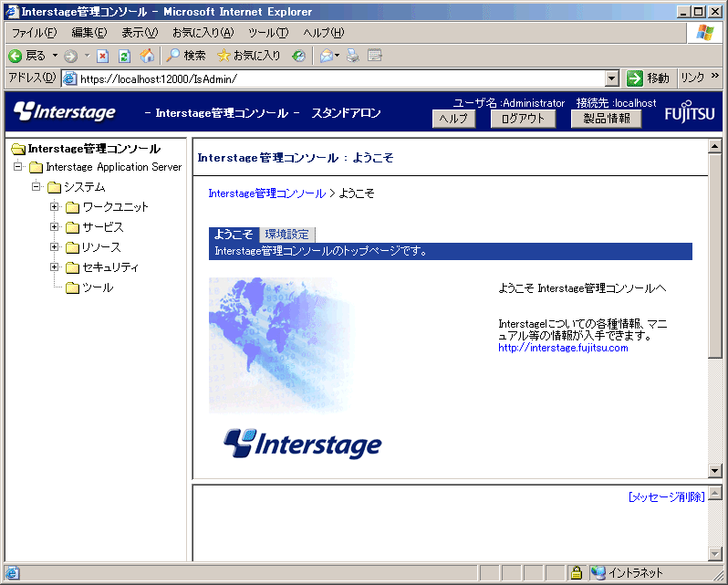
Task: Open the ファイル(F) menu
Action: click(34, 33)
